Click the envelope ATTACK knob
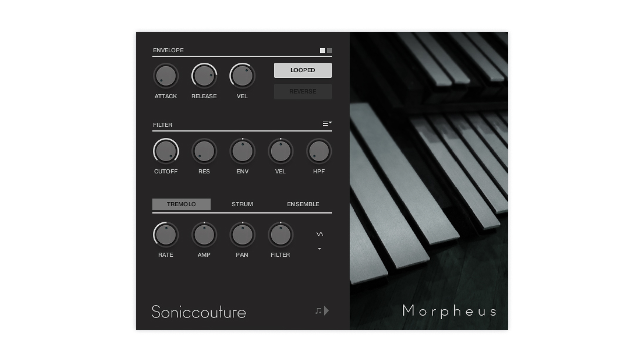The image size is (644, 362). click(166, 76)
